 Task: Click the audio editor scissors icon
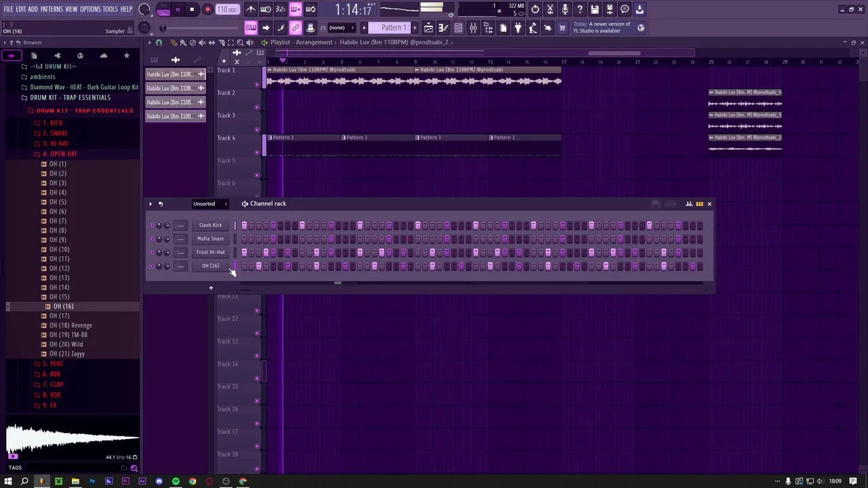tap(550, 9)
